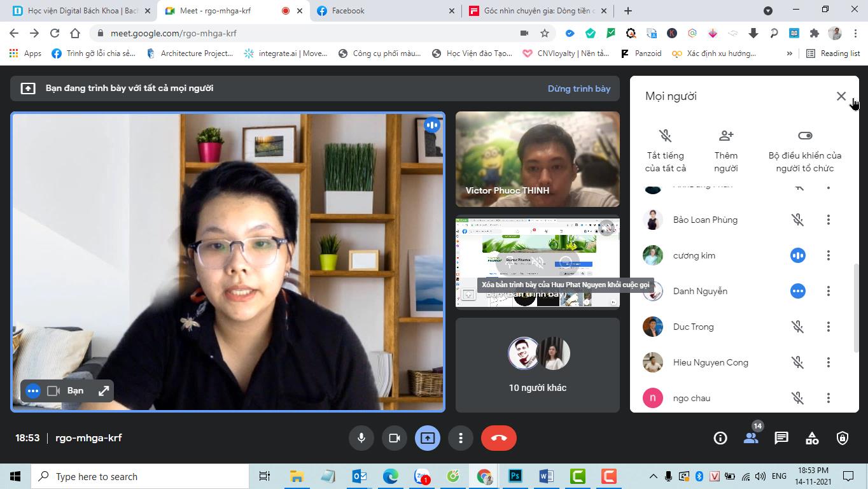Image resolution: width=868 pixels, height=489 pixels.
Task: Click ngo chau's muted microphone icon
Action: [797, 398]
